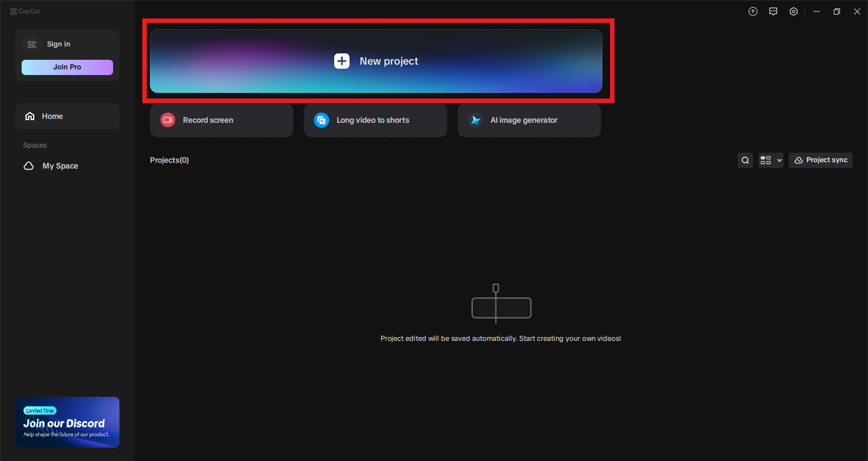Screen dimensions: 868x461
Task: Click the CapCut logo in the title bar
Action: click(25, 11)
